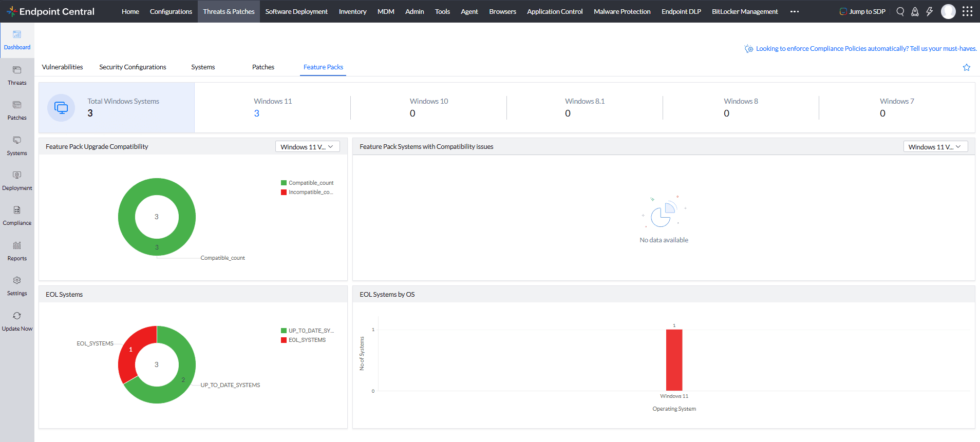Screen dimensions: 980x442
Task: Open the Browsers menu
Action: [x=502, y=11]
